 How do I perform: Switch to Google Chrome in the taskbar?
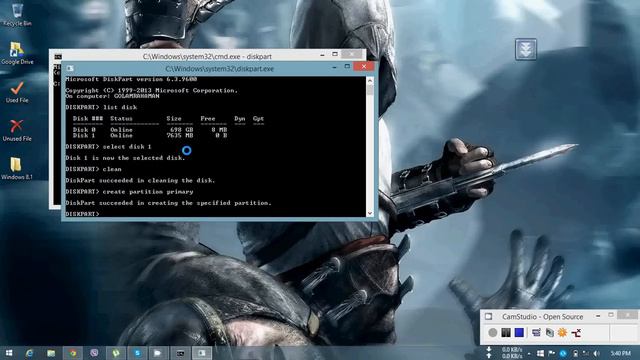73,353
